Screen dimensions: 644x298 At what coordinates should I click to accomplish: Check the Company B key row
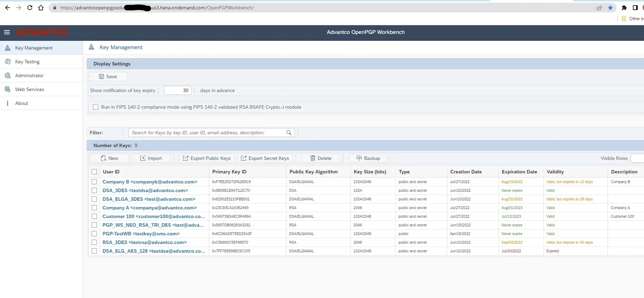[x=94, y=182]
